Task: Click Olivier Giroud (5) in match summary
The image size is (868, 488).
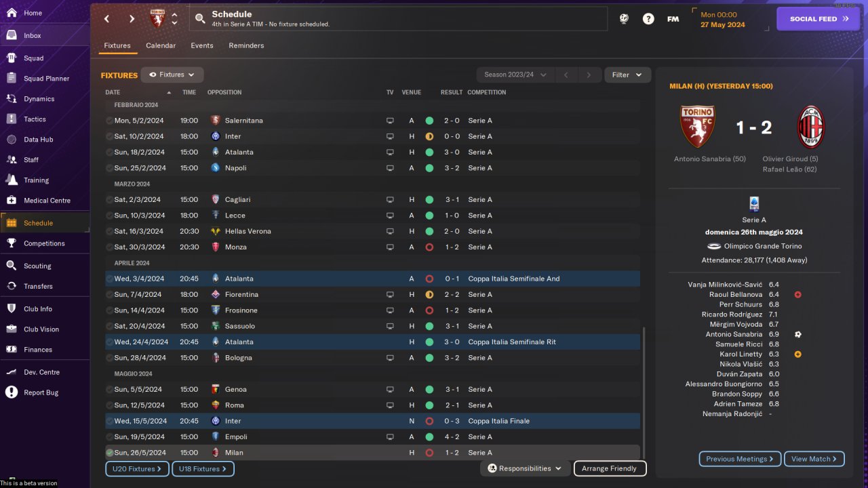Action: [x=790, y=159]
